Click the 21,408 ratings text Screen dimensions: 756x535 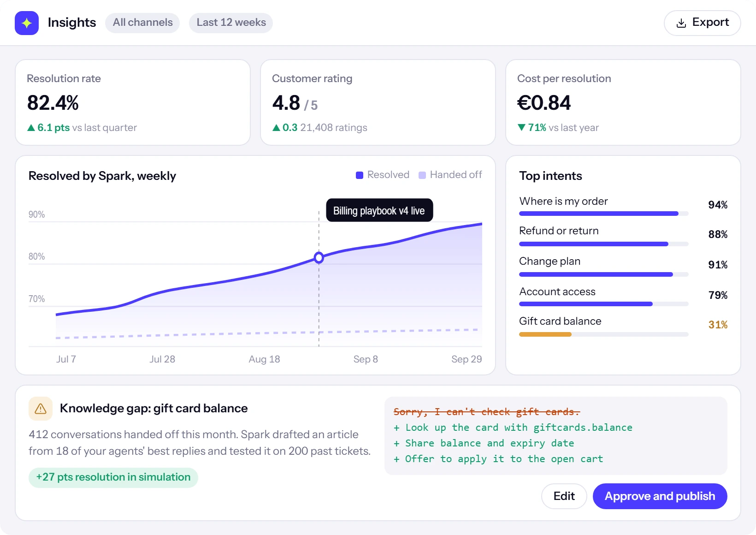[334, 128]
